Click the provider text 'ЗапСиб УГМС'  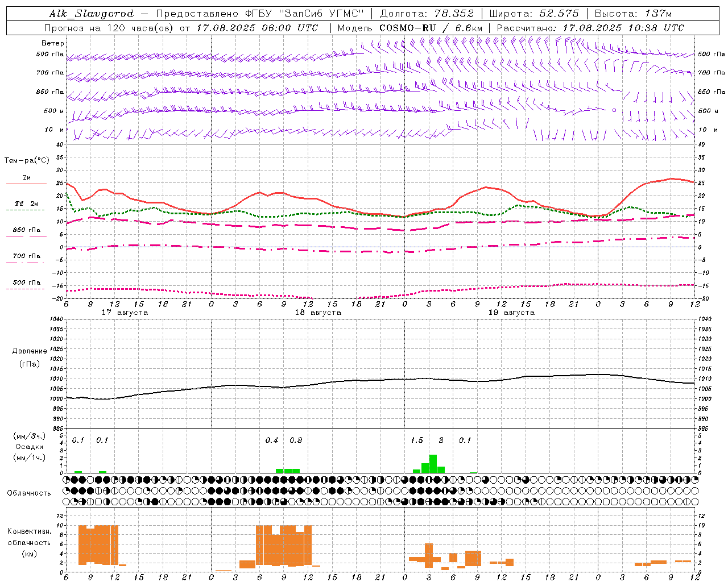click(x=322, y=14)
